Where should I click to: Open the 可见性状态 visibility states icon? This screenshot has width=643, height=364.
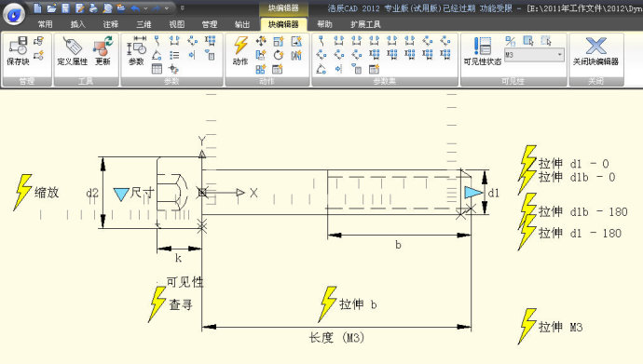tap(483, 51)
